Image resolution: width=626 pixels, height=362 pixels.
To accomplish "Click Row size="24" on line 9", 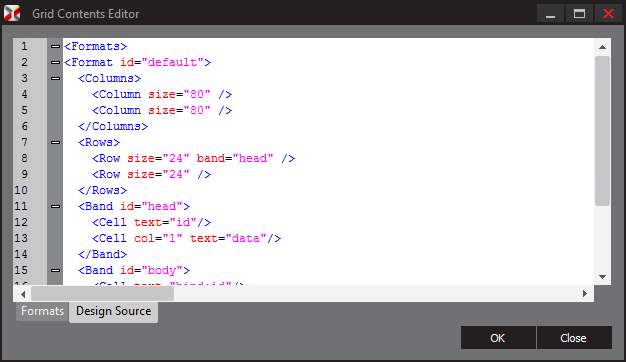I will tap(152, 174).
